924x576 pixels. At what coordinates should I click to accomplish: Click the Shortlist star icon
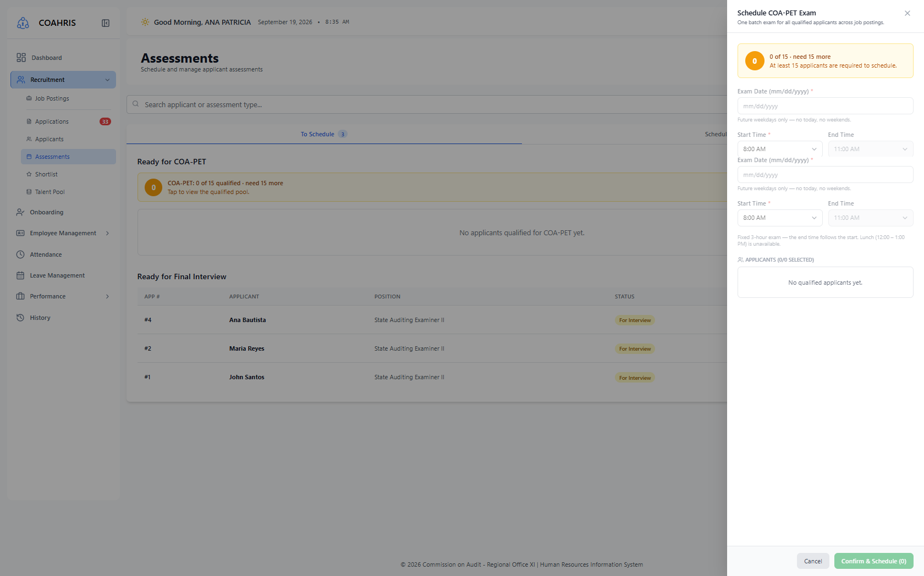point(29,174)
